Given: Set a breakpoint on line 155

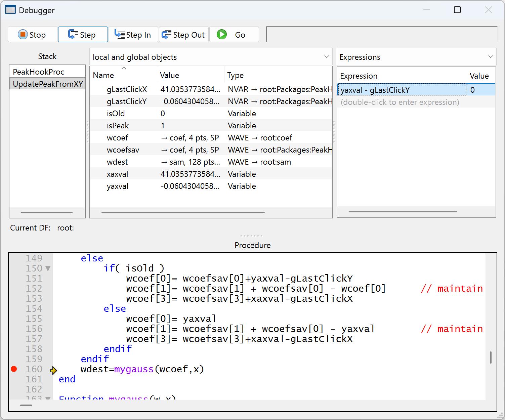Looking at the screenshot, I should pyautogui.click(x=14, y=319).
